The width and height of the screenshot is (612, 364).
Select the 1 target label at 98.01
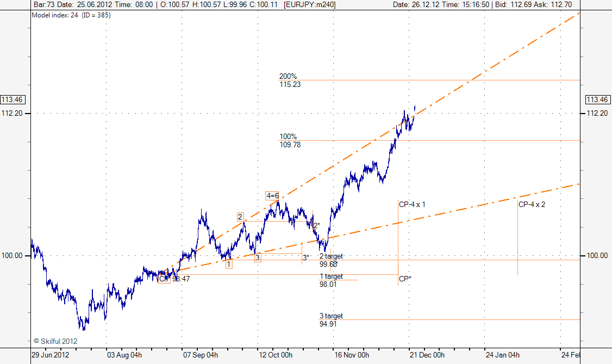click(x=331, y=280)
